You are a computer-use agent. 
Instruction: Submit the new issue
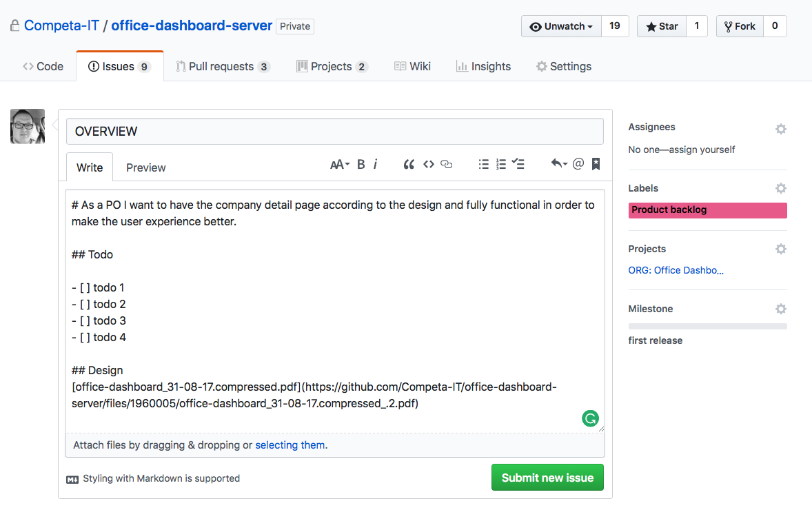547,478
